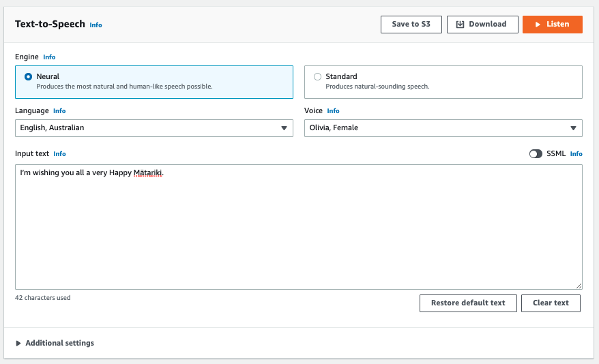Click the Clear text button
This screenshot has width=599, height=364.
[551, 303]
